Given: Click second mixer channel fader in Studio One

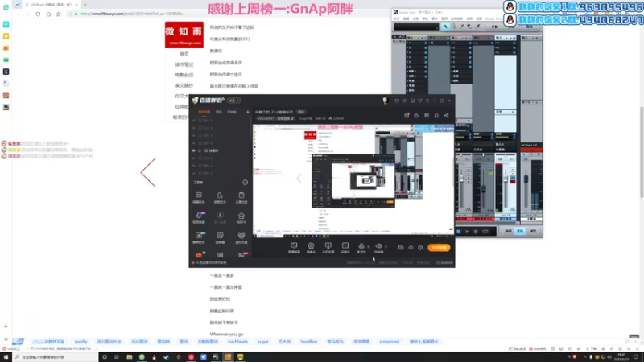Looking at the screenshot, I should pos(484,189).
